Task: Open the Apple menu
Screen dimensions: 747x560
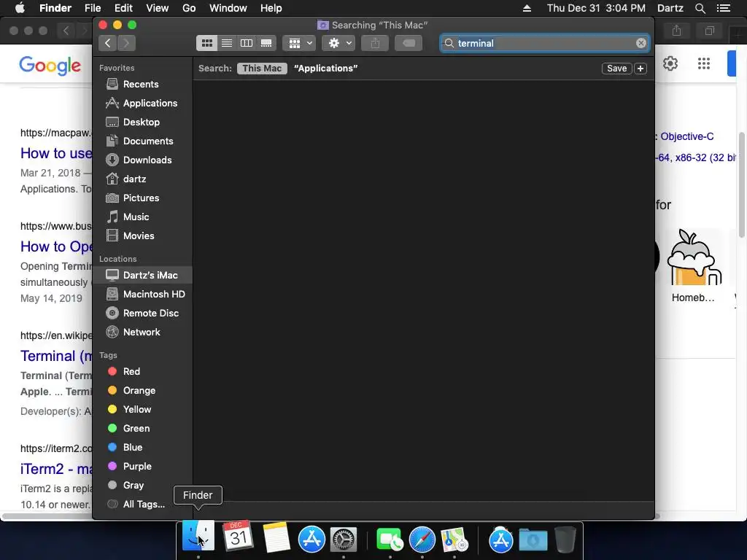Action: (20, 8)
